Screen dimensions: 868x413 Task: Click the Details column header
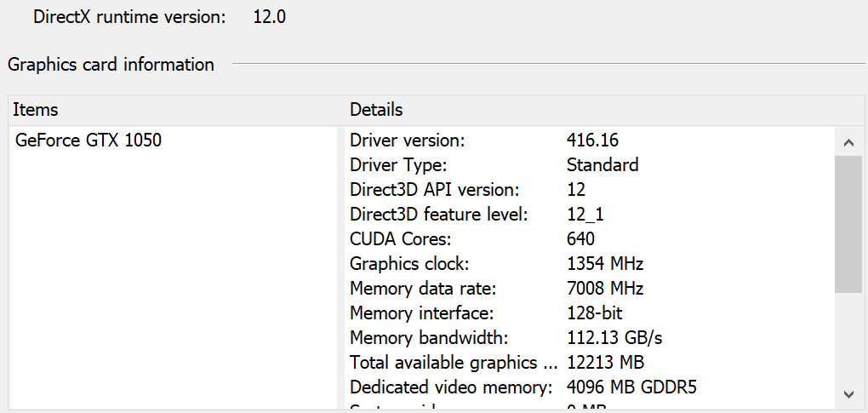point(376,110)
